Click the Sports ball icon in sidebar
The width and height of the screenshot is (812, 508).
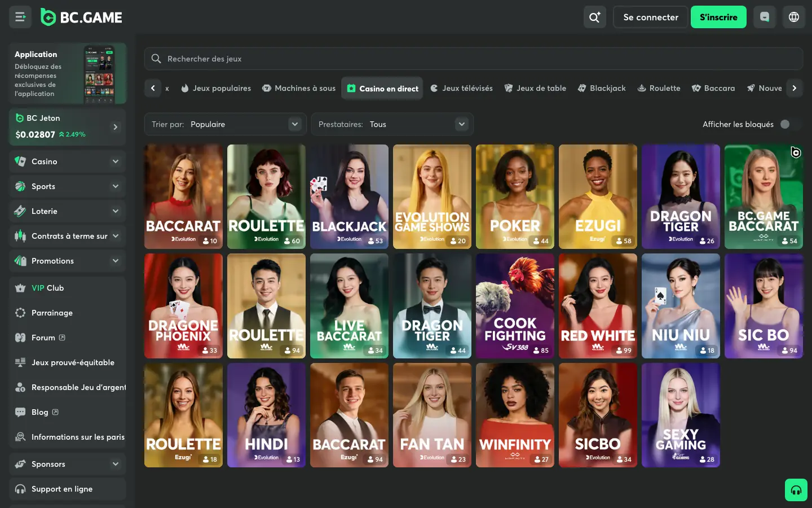point(20,186)
